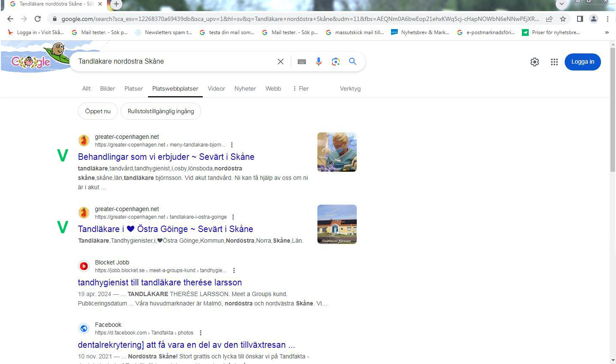Click the URL in the address bar
Viewport: 616px width, 364px height.
coord(300,19)
